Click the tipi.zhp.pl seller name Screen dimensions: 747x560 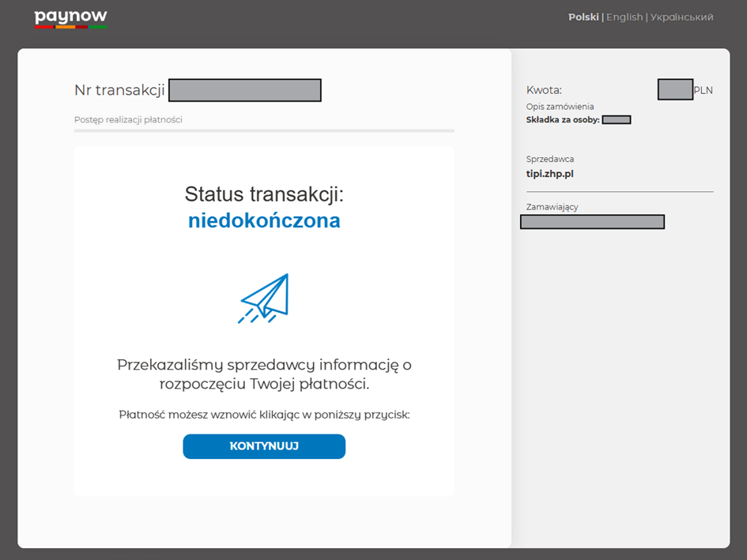pos(549,174)
